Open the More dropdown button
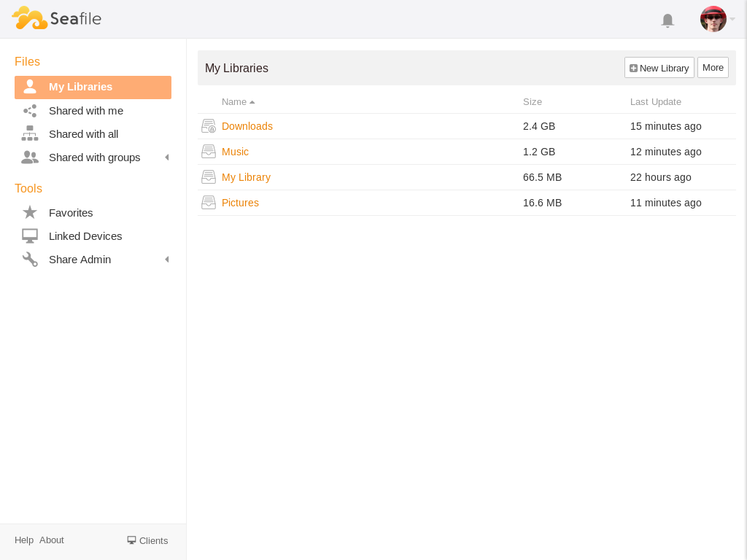The width and height of the screenshot is (747, 560). pyautogui.click(x=713, y=68)
